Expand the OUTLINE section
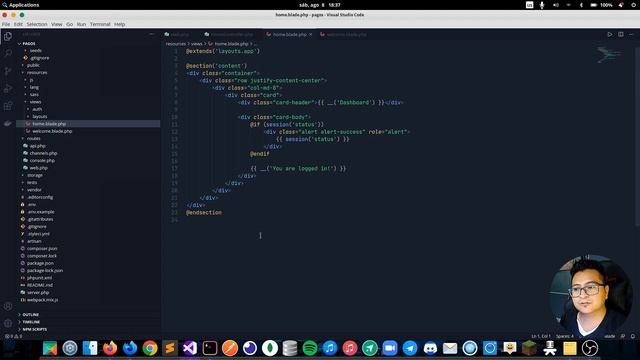This screenshot has width=640, height=360. 31,315
